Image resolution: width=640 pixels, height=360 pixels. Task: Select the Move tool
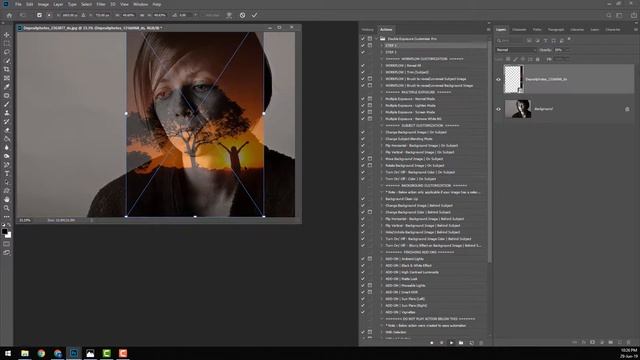(x=7, y=35)
